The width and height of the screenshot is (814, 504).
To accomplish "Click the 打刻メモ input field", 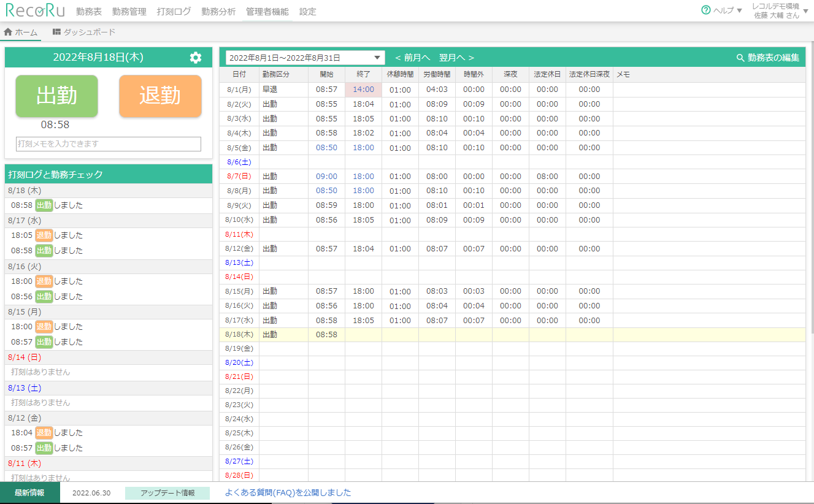I will (x=109, y=144).
